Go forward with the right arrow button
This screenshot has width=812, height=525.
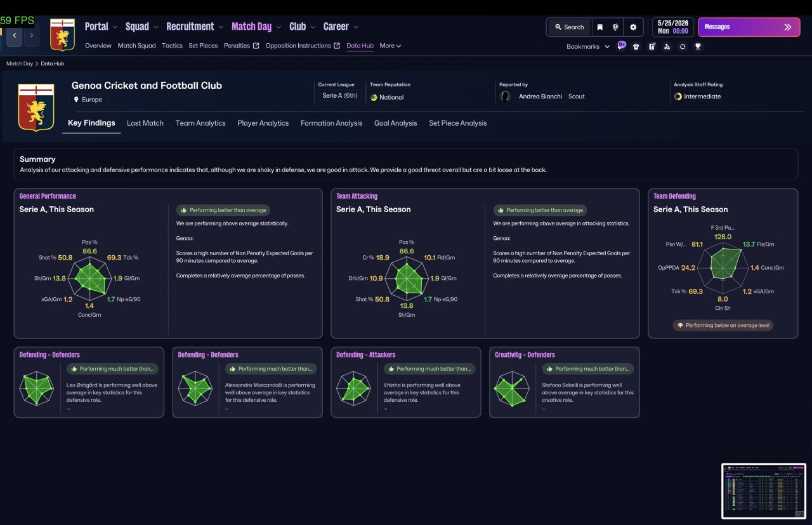[32, 36]
